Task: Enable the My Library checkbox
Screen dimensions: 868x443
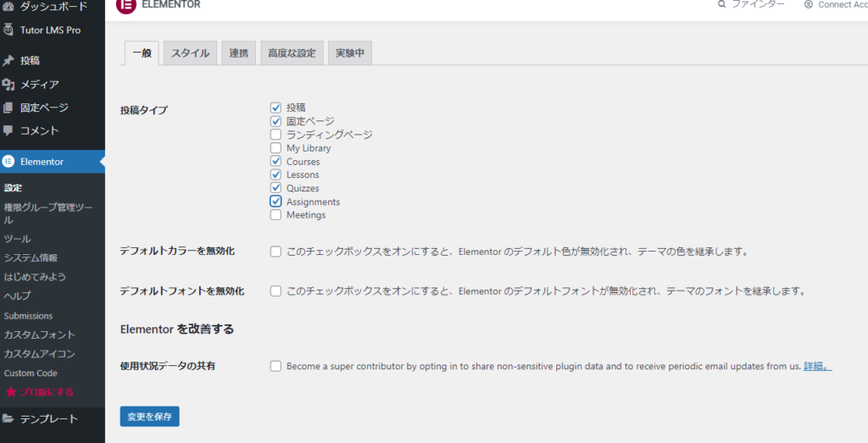Action: click(x=275, y=147)
